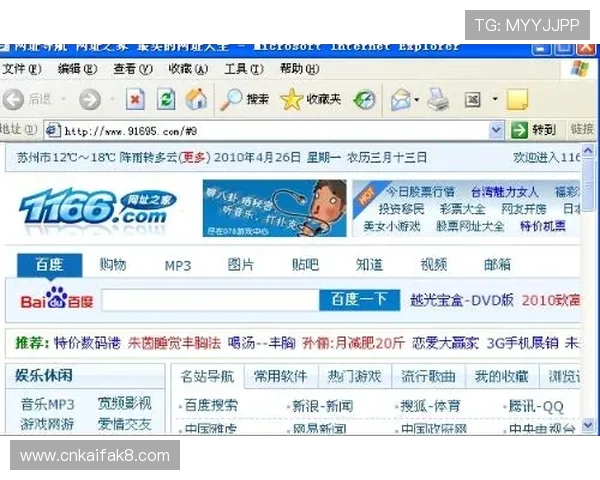
Task: Click the 转到 go button
Action: tap(534, 130)
